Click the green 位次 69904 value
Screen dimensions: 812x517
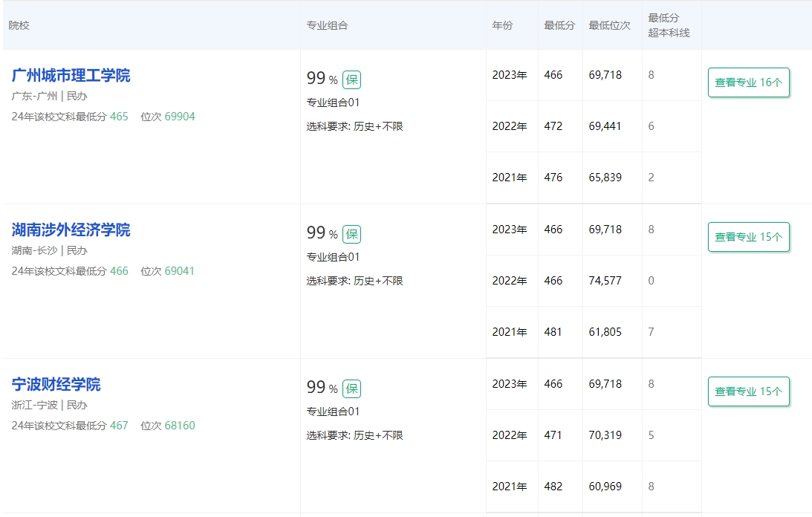tap(180, 117)
